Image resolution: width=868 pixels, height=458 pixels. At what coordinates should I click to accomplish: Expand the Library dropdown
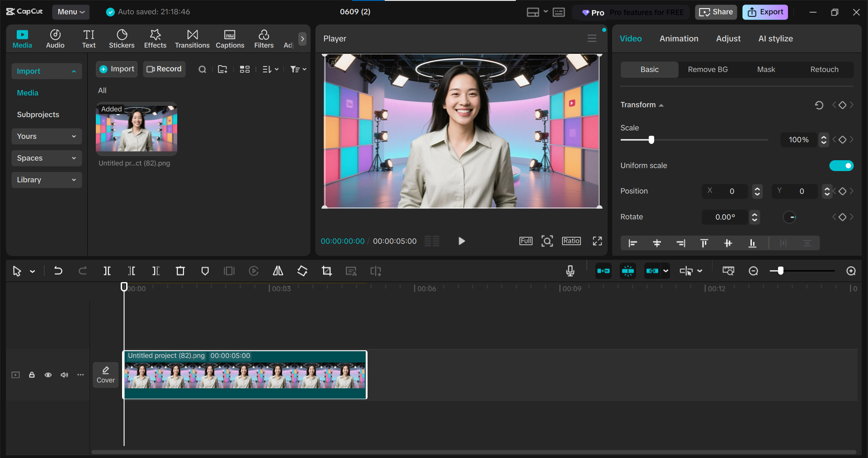(47, 180)
